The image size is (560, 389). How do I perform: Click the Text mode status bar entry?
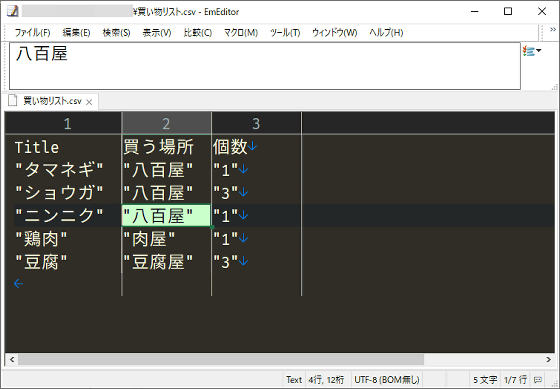294,380
